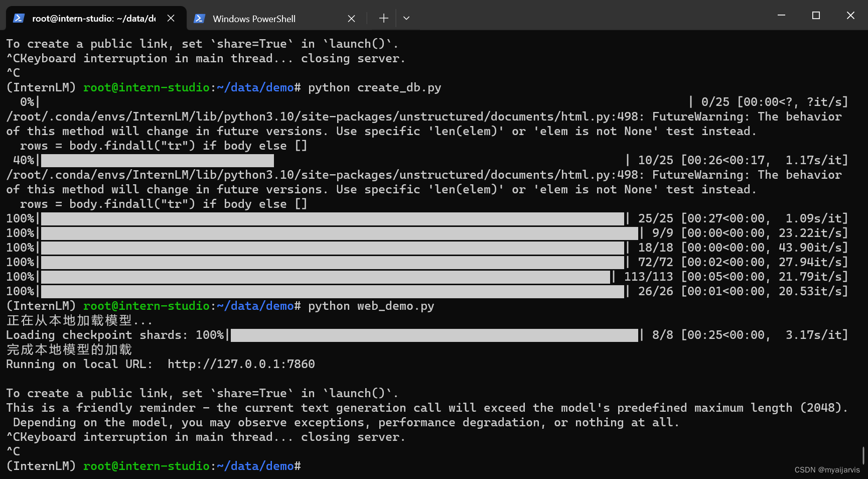Minimize the terminal window
868x479 pixels.
pos(781,15)
